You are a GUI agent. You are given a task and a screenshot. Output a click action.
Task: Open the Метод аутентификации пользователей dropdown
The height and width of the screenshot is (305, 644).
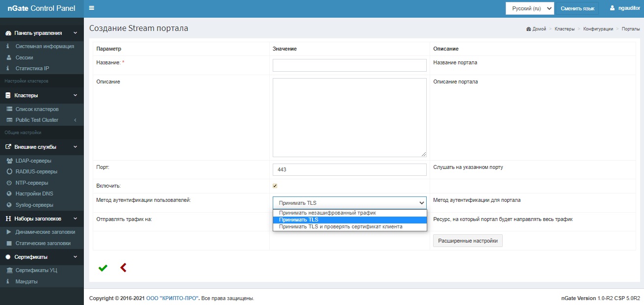pyautogui.click(x=350, y=202)
